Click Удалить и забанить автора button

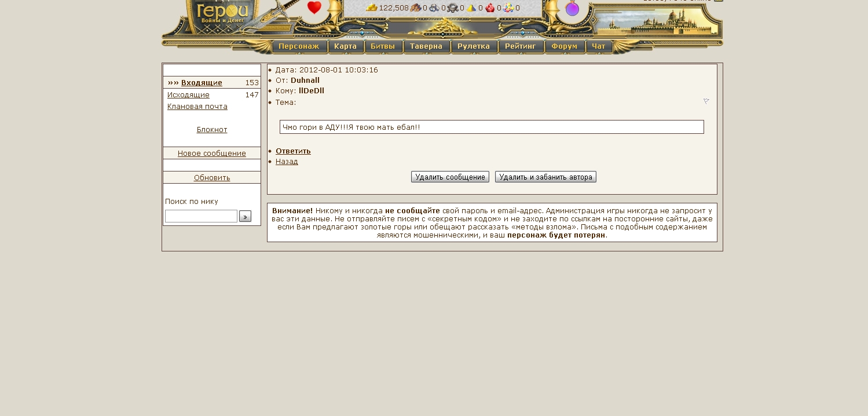coord(545,177)
